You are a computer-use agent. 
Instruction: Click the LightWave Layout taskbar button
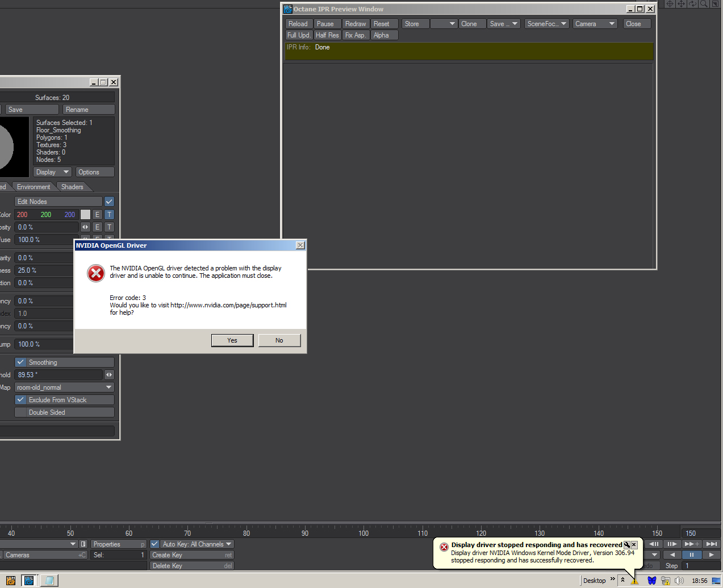click(30, 581)
